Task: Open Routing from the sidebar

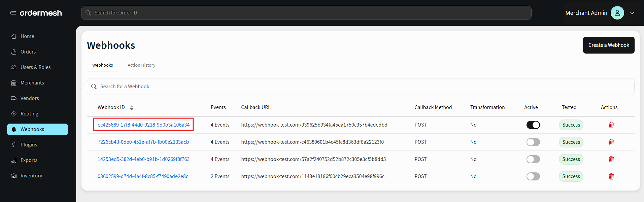Action: (29, 114)
